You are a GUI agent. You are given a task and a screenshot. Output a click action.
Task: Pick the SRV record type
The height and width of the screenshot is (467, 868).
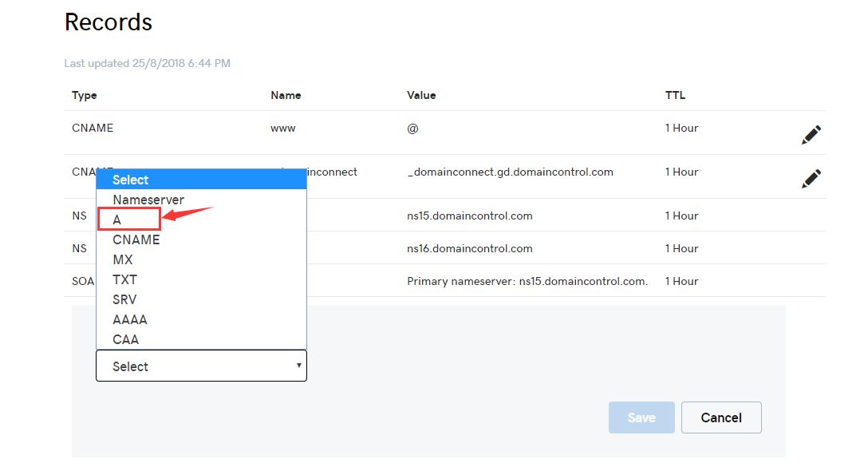[x=124, y=299]
